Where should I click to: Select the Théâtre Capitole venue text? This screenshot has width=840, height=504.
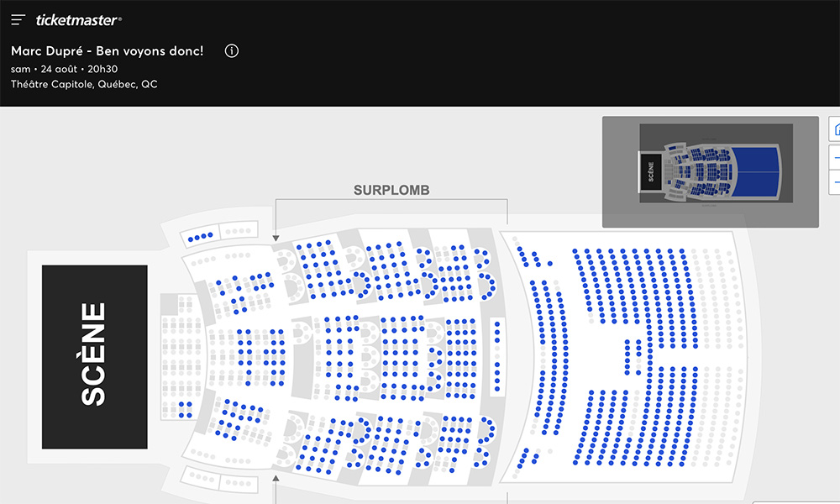[x=84, y=84]
